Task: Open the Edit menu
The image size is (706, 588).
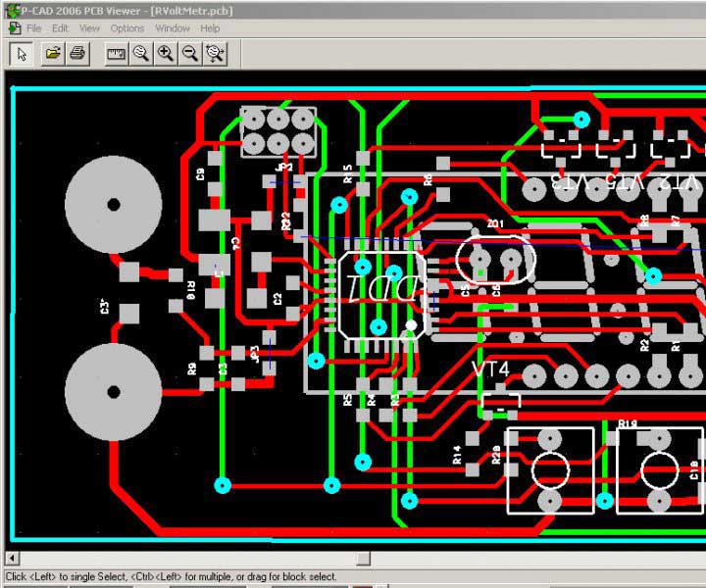Action: click(60, 28)
